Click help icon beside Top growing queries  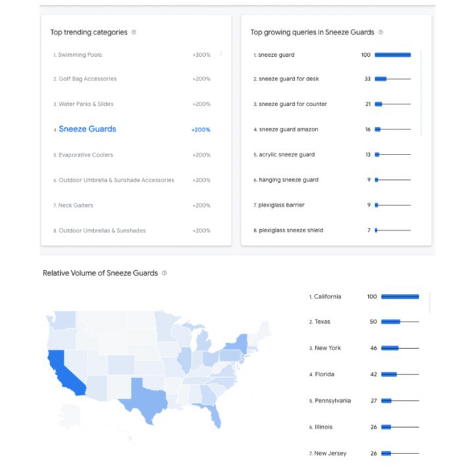(x=381, y=32)
